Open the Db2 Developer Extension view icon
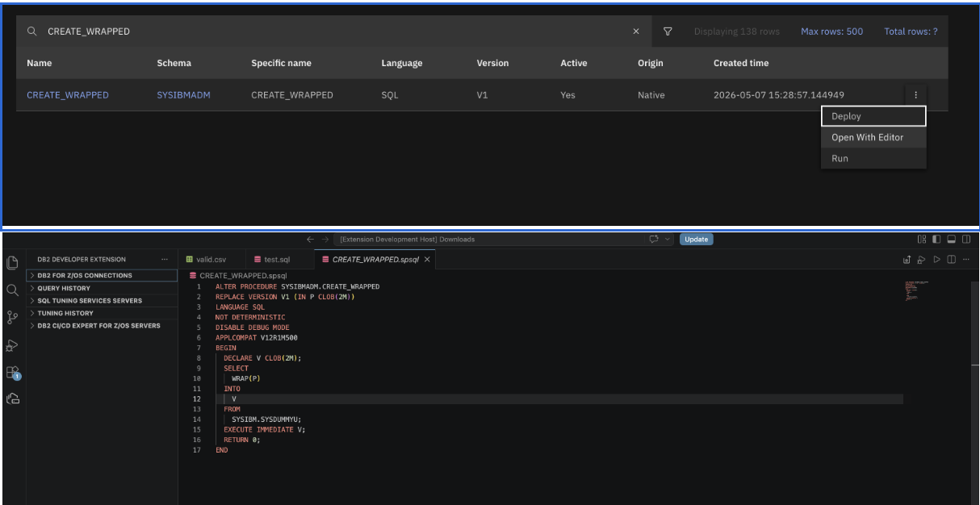This screenshot has height=505, width=980. coord(12,399)
